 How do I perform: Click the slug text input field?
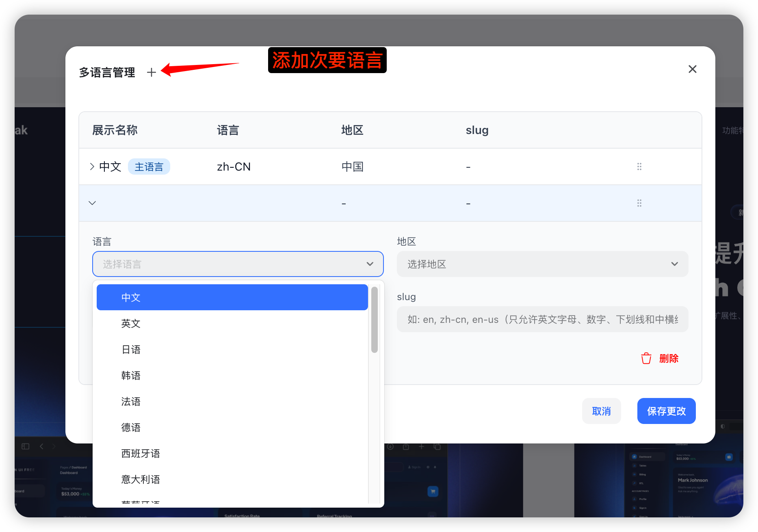542,319
